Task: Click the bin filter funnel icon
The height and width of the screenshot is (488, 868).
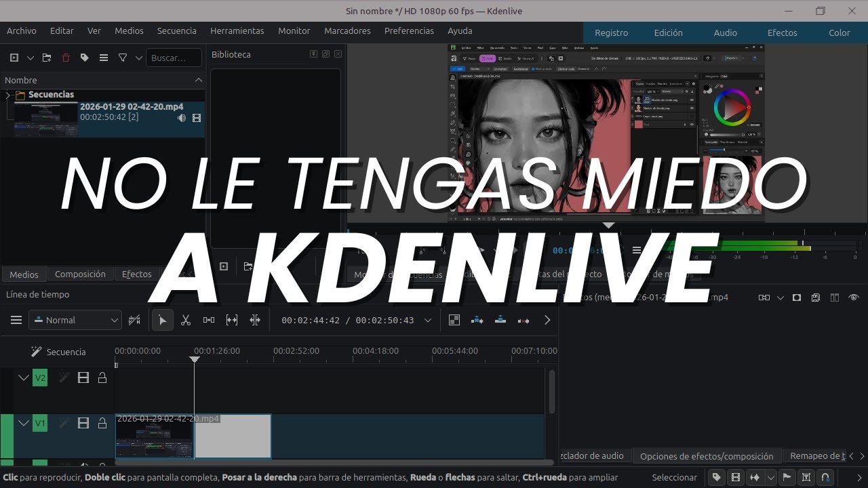Action: 123,58
